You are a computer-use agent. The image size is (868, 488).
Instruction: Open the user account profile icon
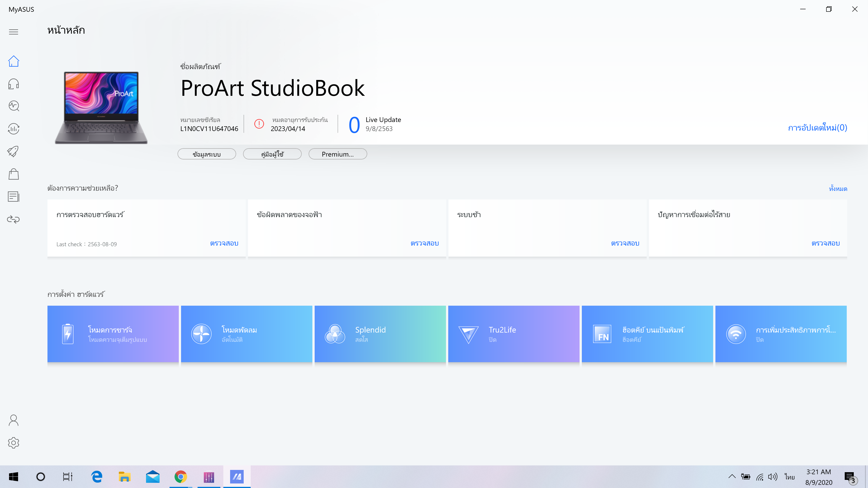pyautogui.click(x=14, y=420)
